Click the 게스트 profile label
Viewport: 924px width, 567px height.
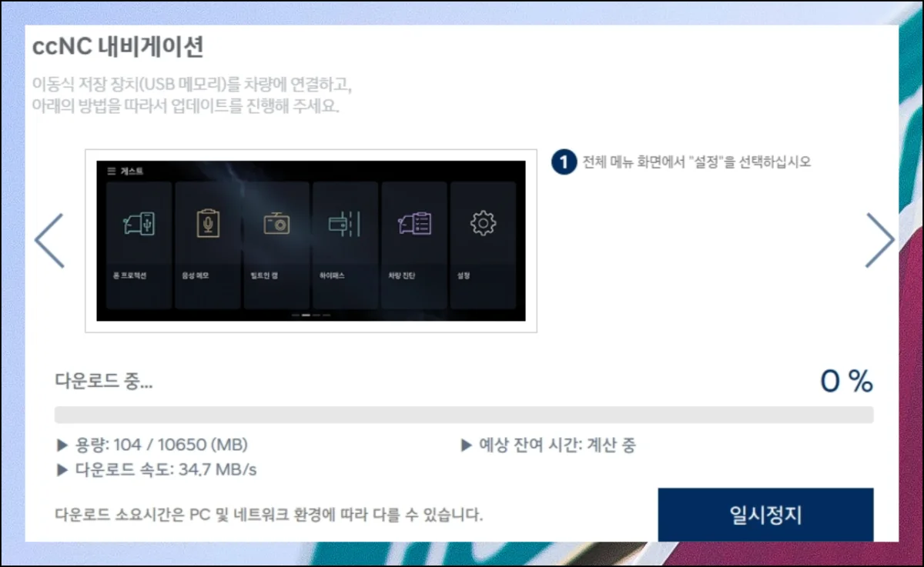(132, 172)
